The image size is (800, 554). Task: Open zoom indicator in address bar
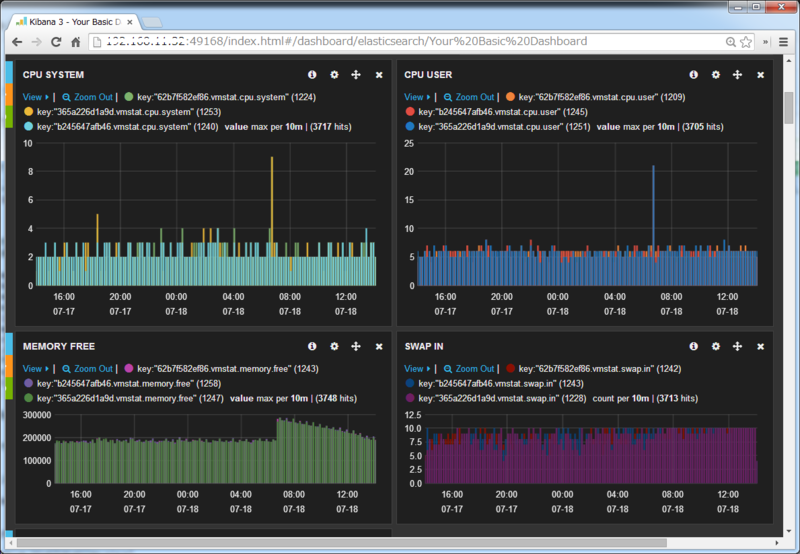click(731, 42)
